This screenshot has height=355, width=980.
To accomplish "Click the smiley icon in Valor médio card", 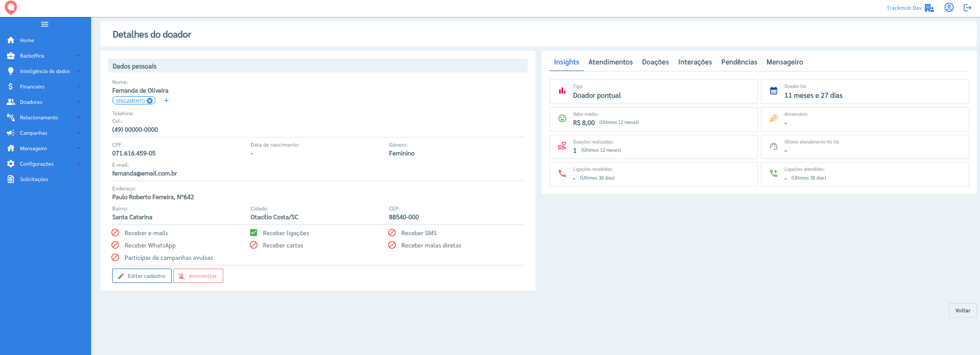I will coord(562,118).
